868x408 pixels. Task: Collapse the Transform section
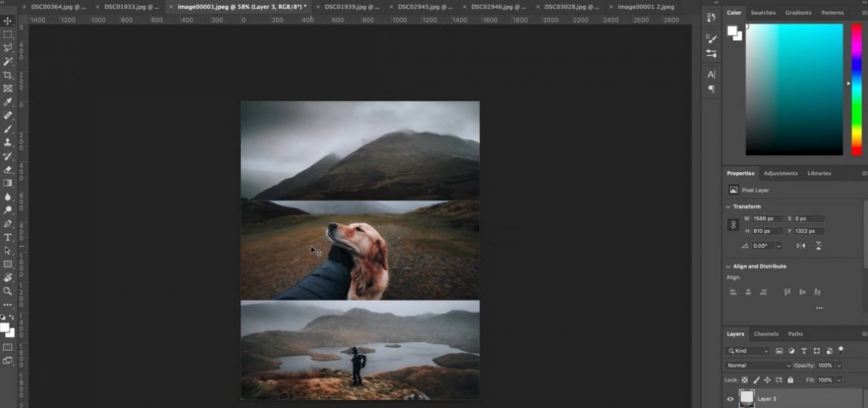click(728, 206)
